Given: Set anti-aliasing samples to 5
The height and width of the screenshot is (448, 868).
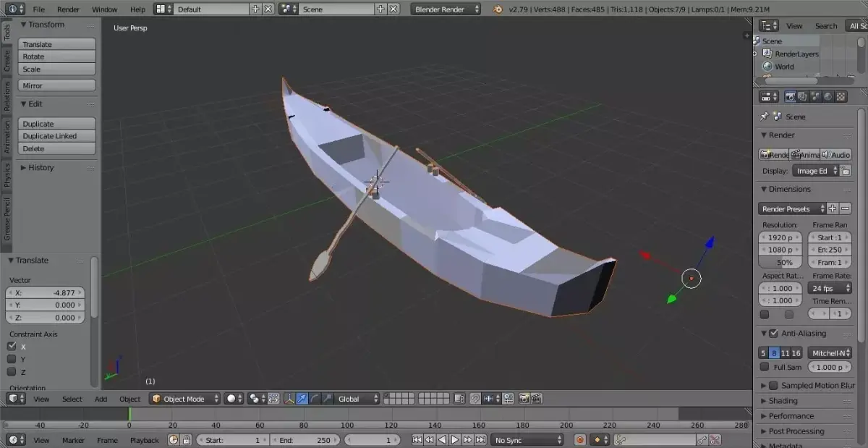Looking at the screenshot, I should coord(763,353).
